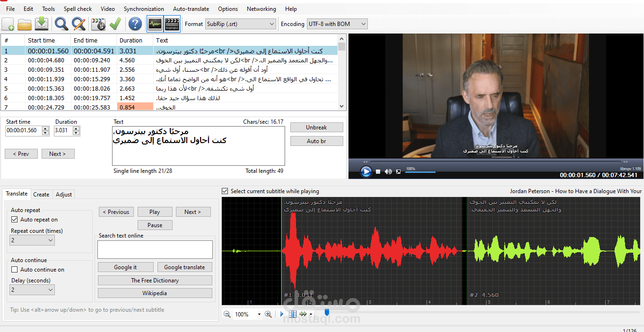
Task: Click the green check Spell check icon
Action: (x=115, y=24)
